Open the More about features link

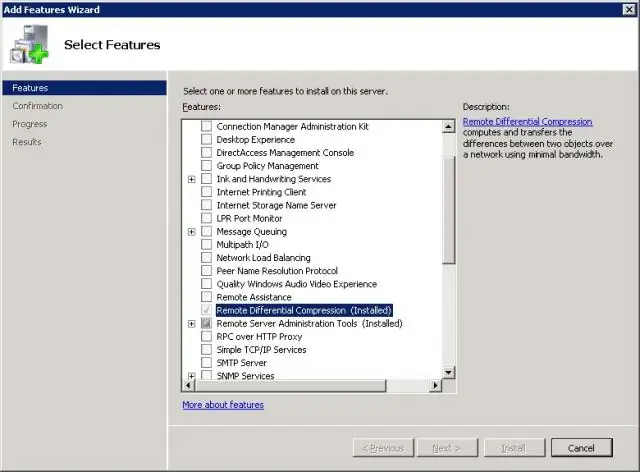click(x=223, y=405)
